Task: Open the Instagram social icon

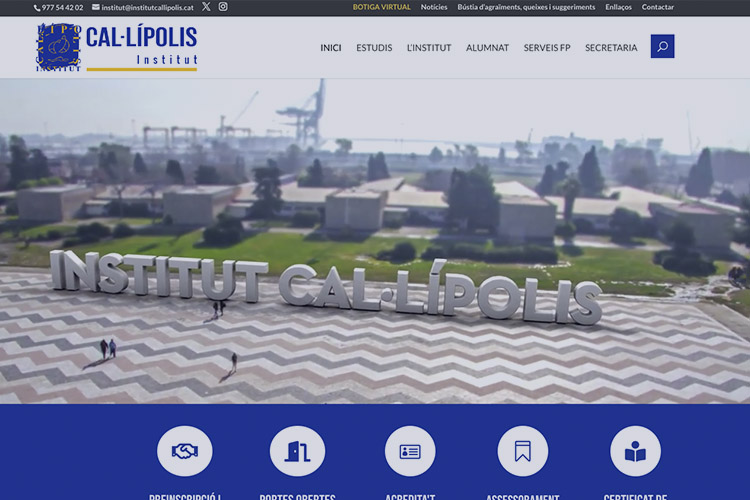Action: (x=223, y=7)
